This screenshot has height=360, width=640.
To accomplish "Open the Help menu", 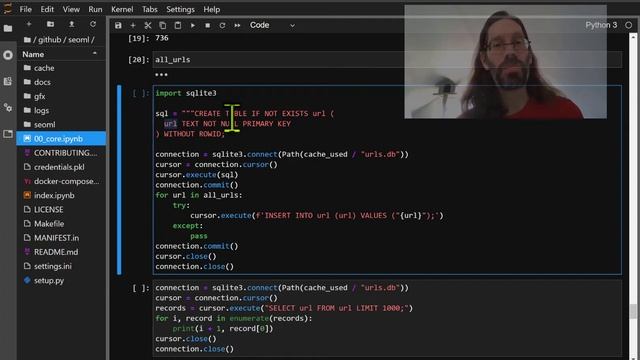I will point(211,9).
